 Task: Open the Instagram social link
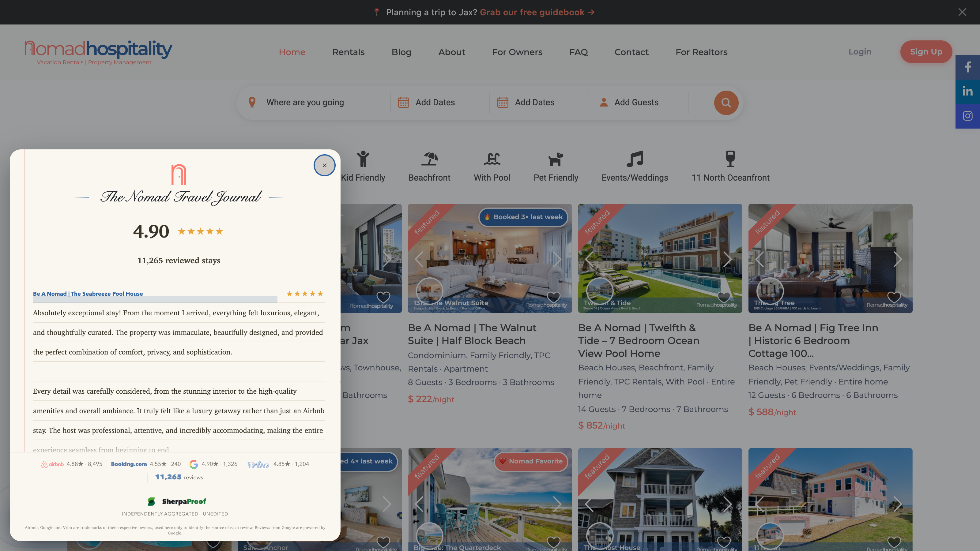[967, 116]
